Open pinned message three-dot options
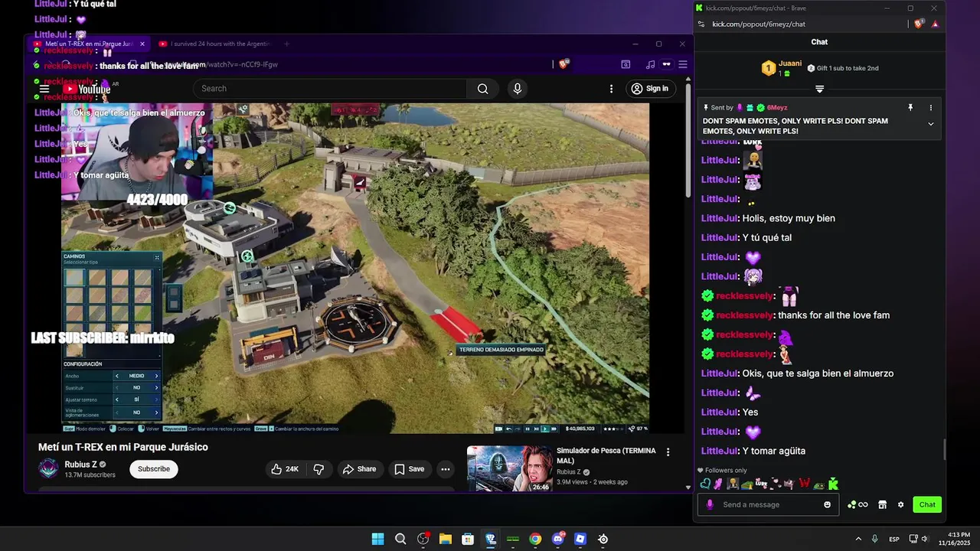This screenshot has height=551, width=980. click(x=931, y=108)
